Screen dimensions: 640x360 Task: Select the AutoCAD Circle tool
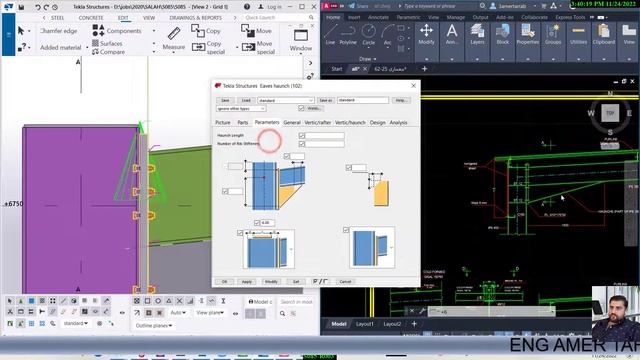pyautogui.click(x=369, y=35)
